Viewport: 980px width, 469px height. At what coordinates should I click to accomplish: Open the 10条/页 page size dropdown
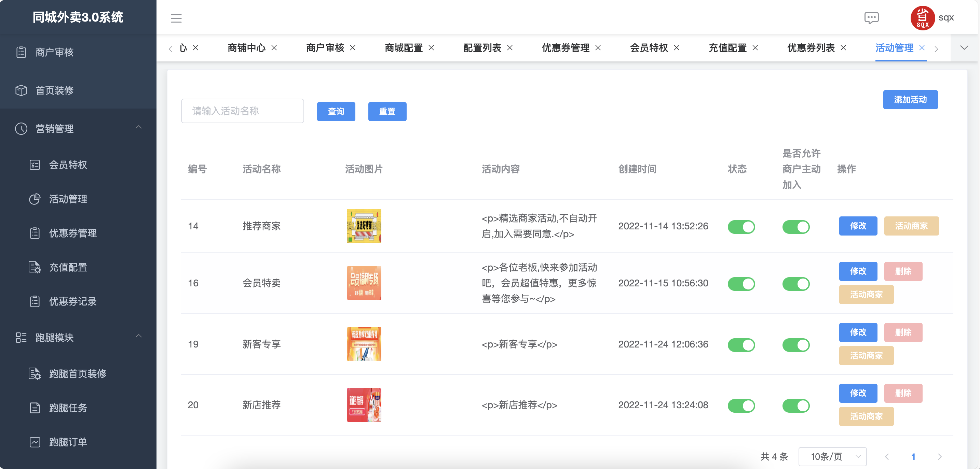(832, 456)
